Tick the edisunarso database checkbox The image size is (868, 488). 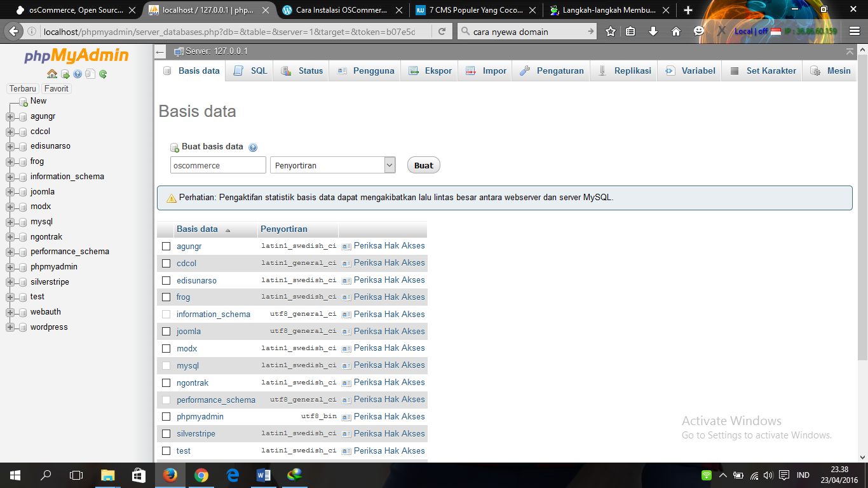[166, 281]
